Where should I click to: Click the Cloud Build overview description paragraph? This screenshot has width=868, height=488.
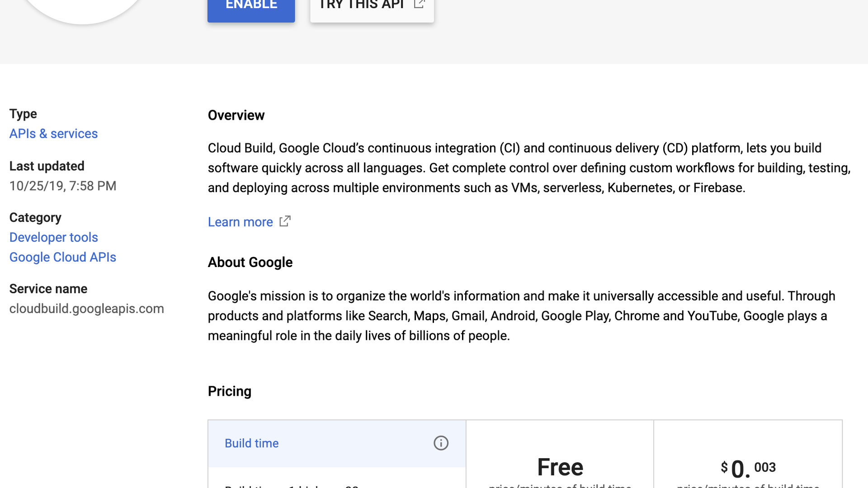[x=529, y=168]
